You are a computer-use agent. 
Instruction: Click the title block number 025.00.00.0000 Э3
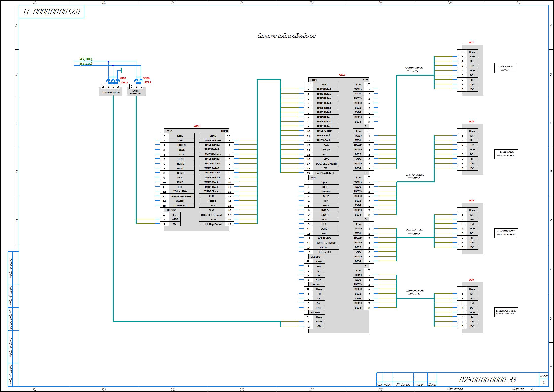point(488,380)
